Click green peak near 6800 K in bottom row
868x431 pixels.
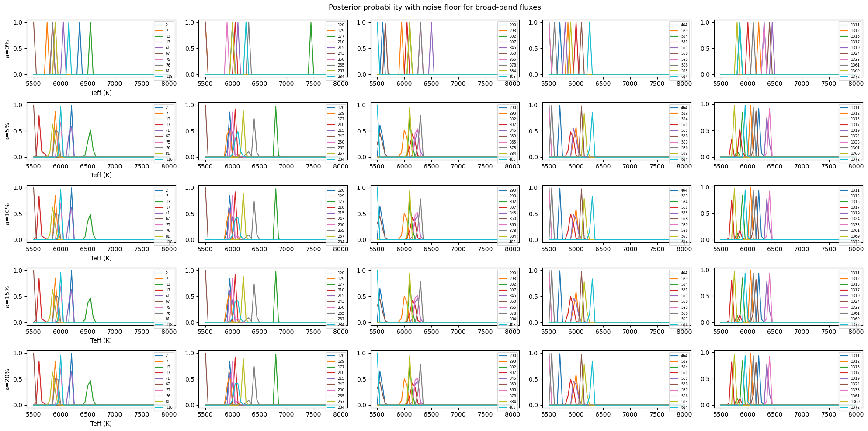coord(276,355)
